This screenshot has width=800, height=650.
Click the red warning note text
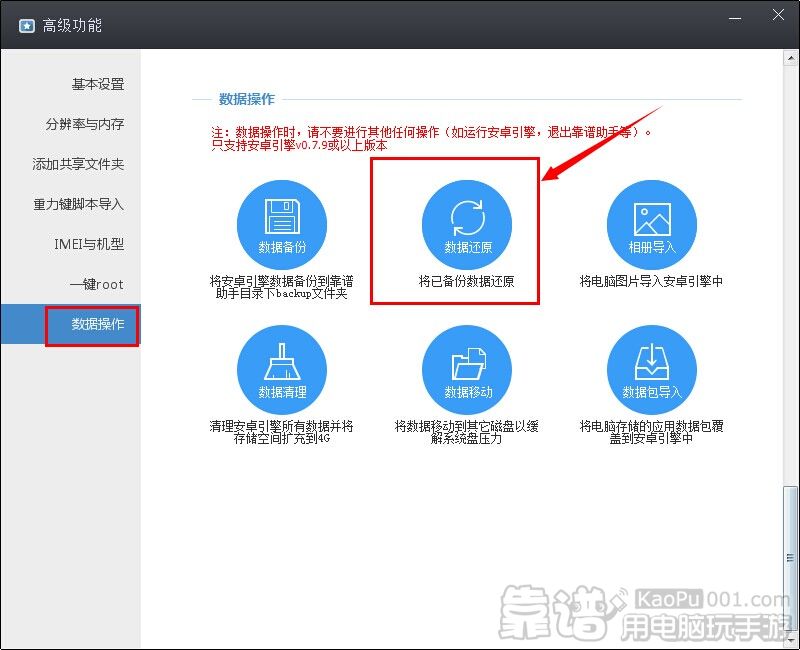[x=432, y=139]
